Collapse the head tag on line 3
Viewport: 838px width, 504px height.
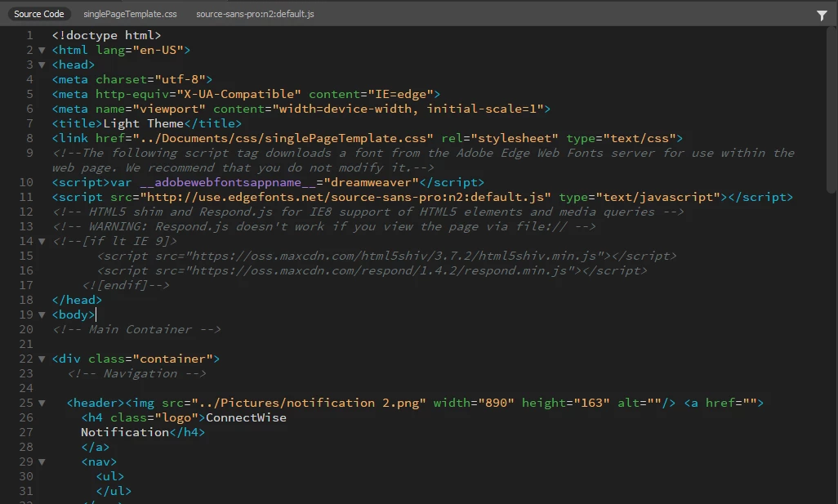[42, 65]
